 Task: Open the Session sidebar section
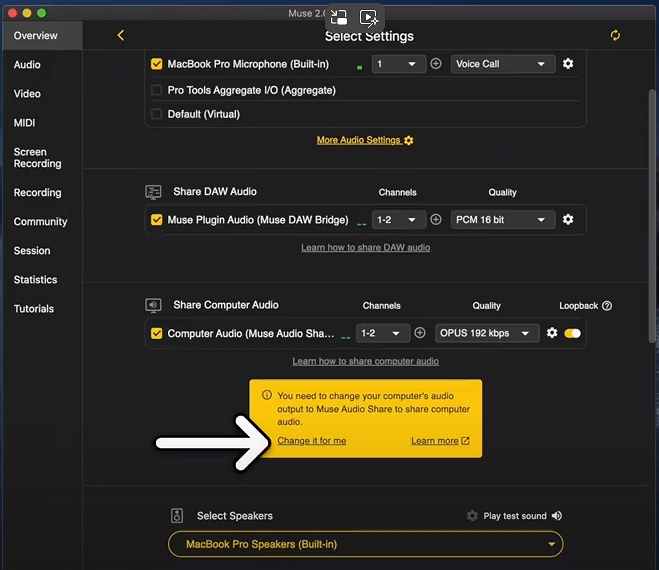click(32, 251)
